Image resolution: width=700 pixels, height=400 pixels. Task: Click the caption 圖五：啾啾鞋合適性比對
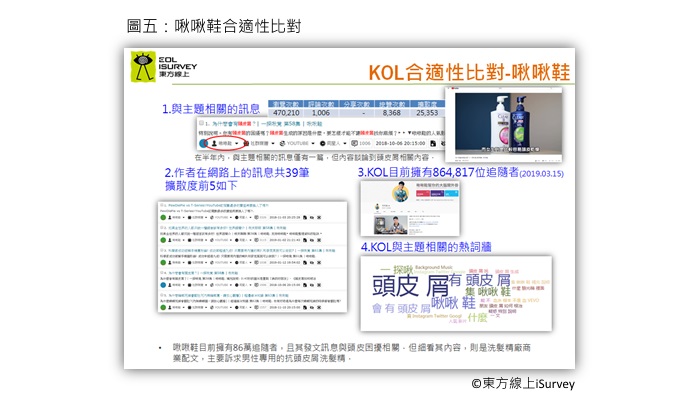pos(214,26)
